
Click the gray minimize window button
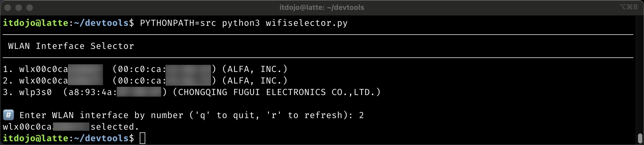pyautogui.click(x=19, y=8)
